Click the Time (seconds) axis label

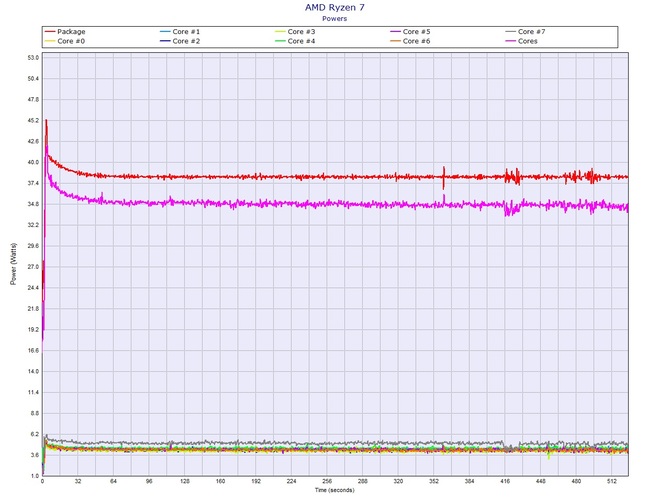335,490
